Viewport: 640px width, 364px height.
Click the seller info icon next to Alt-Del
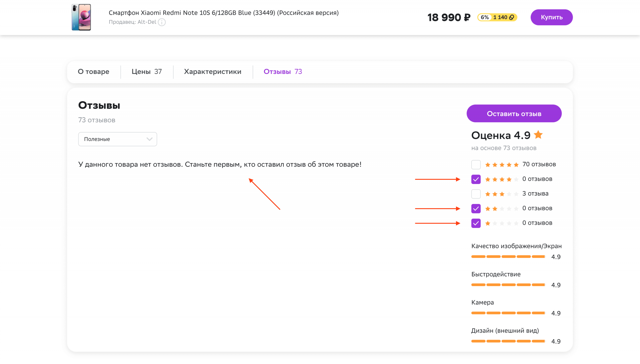click(162, 22)
